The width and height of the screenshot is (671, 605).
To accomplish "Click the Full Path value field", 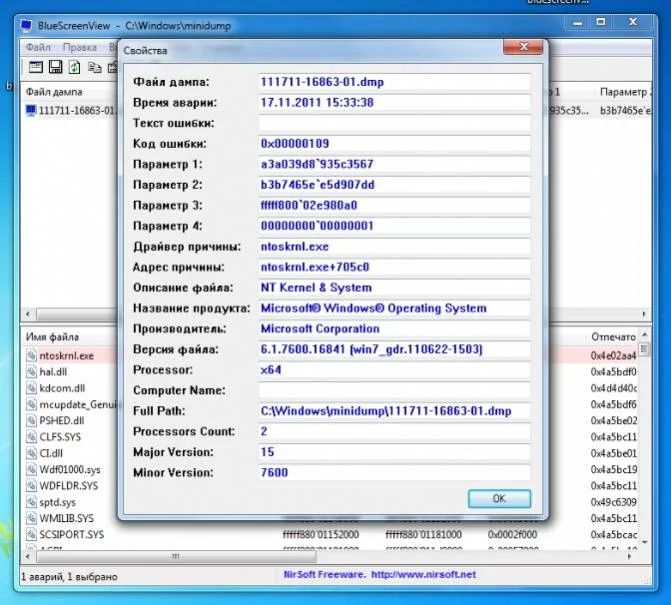I will tap(395, 411).
